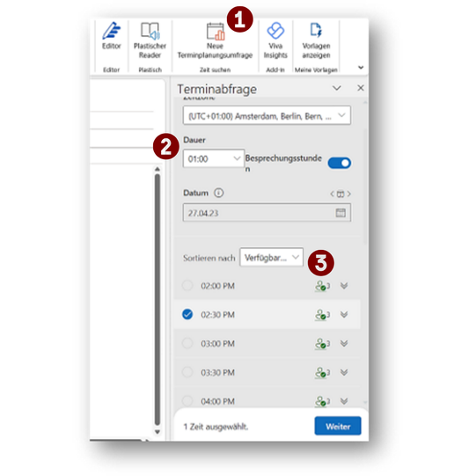The width and height of the screenshot is (476, 476).
Task: Select the 03:00 PM time slot
Action: pos(187,343)
